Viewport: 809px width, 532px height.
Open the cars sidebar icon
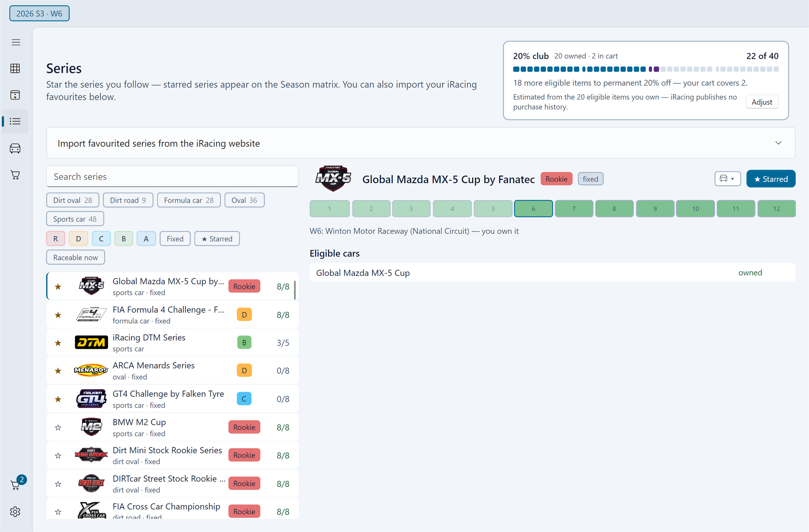[15, 148]
